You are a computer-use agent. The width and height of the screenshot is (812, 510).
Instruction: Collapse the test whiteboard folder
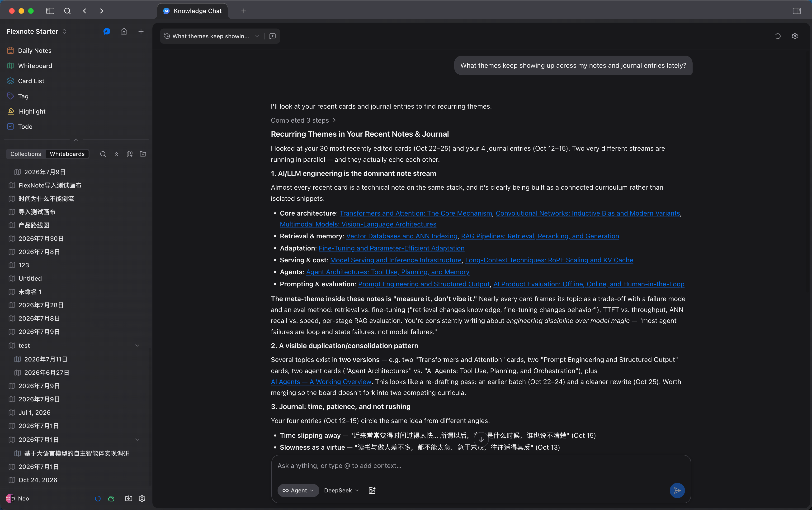pyautogui.click(x=137, y=345)
